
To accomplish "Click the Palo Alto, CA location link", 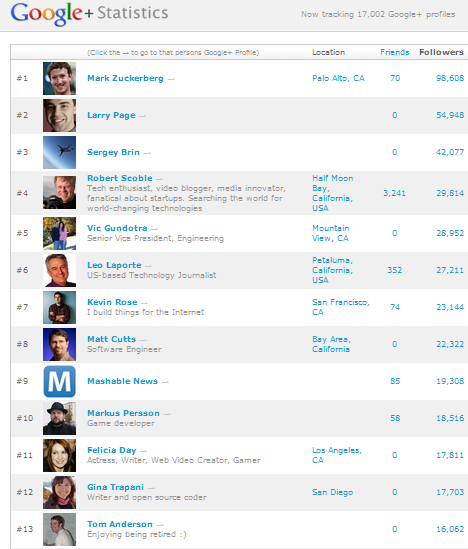I will tap(338, 78).
